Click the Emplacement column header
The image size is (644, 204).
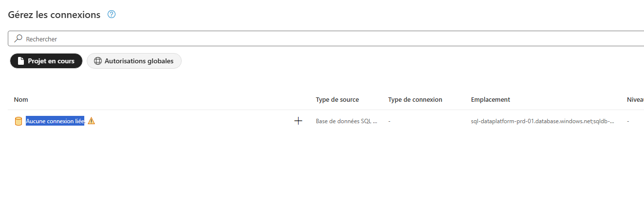(x=491, y=99)
